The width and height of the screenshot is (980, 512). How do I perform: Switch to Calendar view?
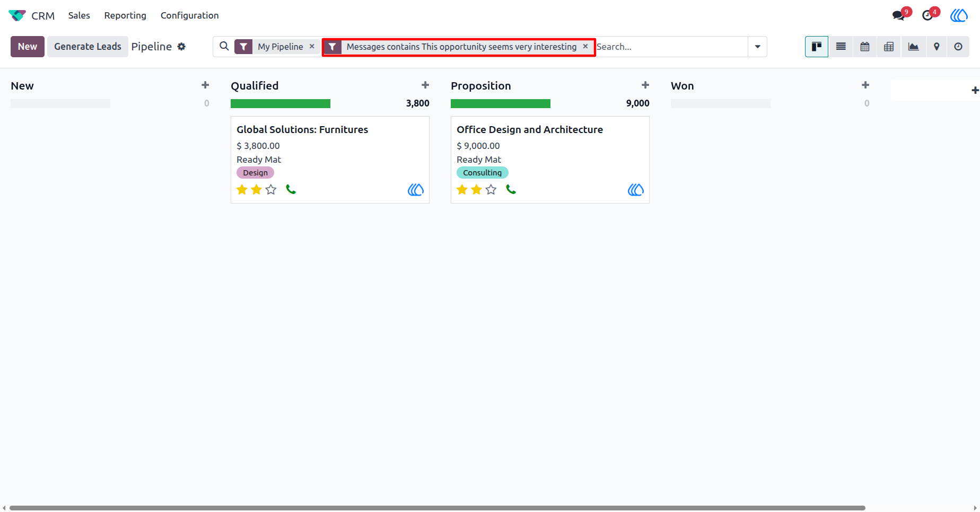(x=865, y=47)
